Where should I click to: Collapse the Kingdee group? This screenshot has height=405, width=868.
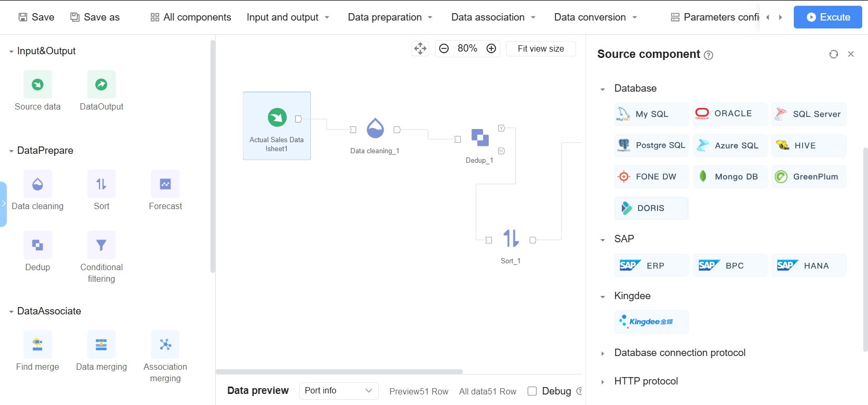coord(603,297)
